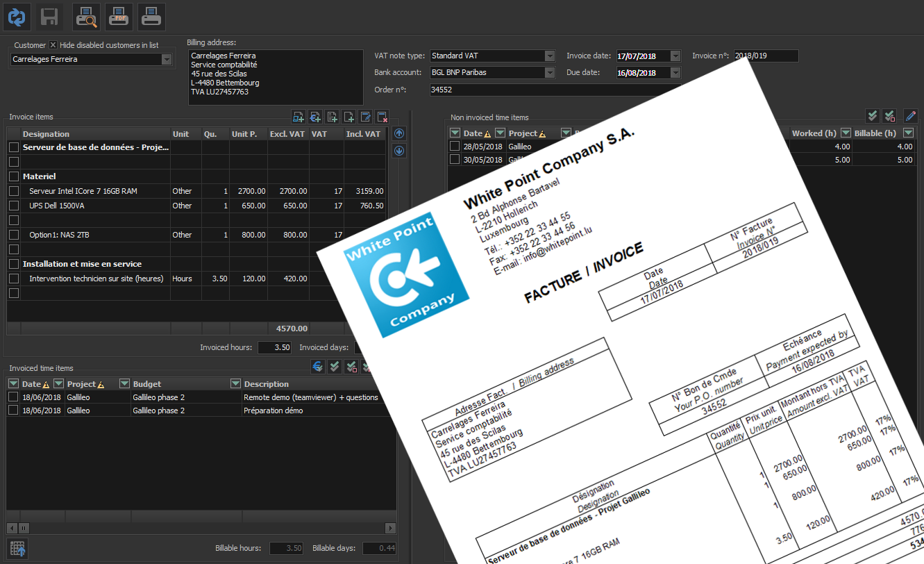
Task: Click inside the Order n° field showing 34552
Action: pyautogui.click(x=554, y=90)
